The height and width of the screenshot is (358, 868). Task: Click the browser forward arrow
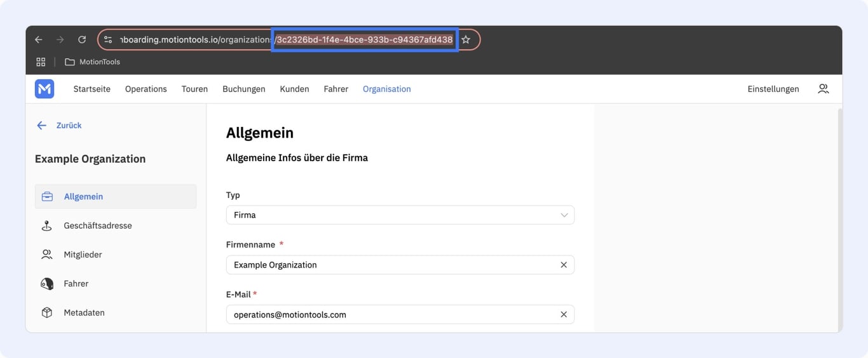60,39
